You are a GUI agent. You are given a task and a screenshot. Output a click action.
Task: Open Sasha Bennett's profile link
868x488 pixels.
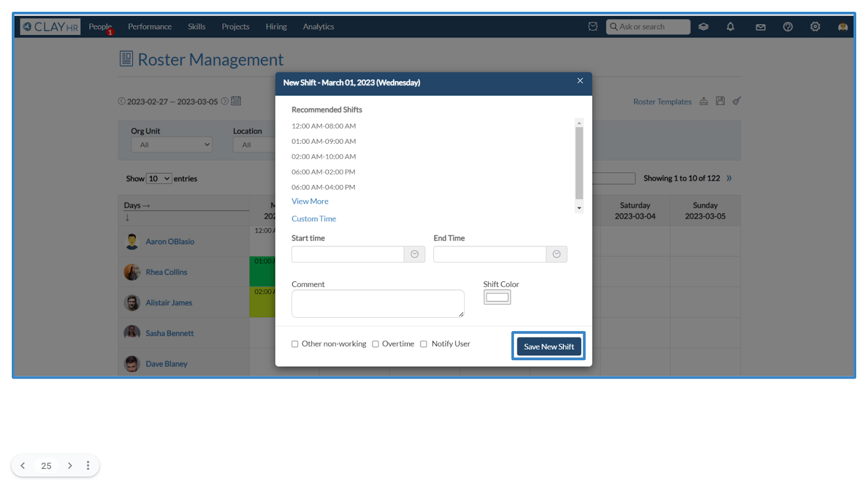pyautogui.click(x=169, y=333)
